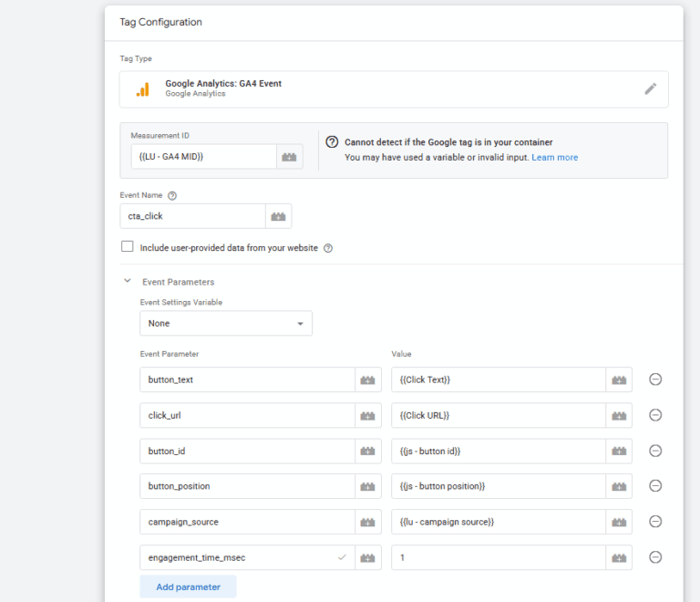The height and width of the screenshot is (602, 700).
Task: Remove the campaign_source parameter row
Action: pyautogui.click(x=654, y=522)
